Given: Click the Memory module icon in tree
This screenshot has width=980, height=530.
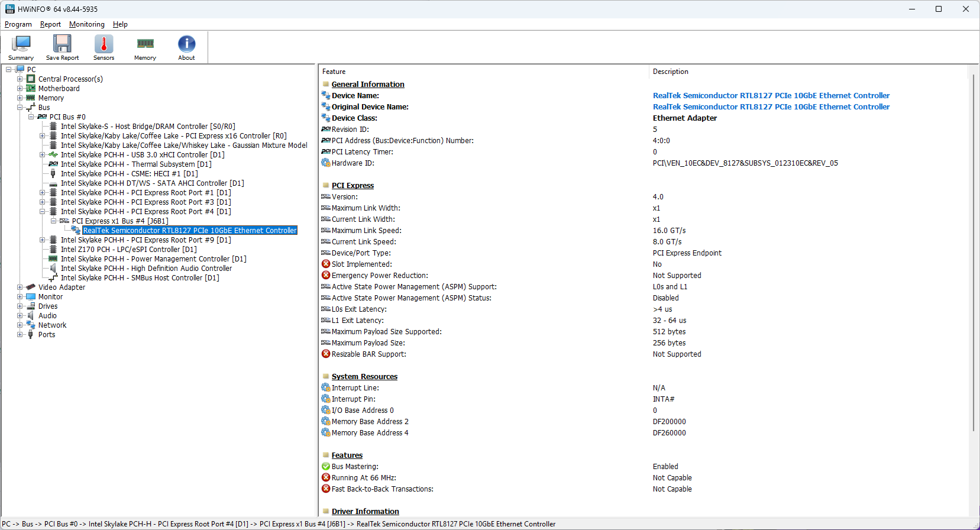Looking at the screenshot, I should click(x=31, y=98).
